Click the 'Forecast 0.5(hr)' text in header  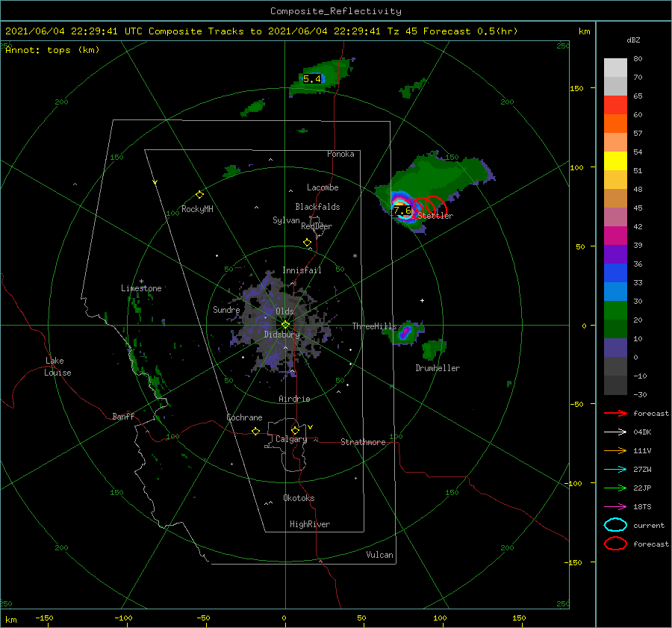coord(470,31)
